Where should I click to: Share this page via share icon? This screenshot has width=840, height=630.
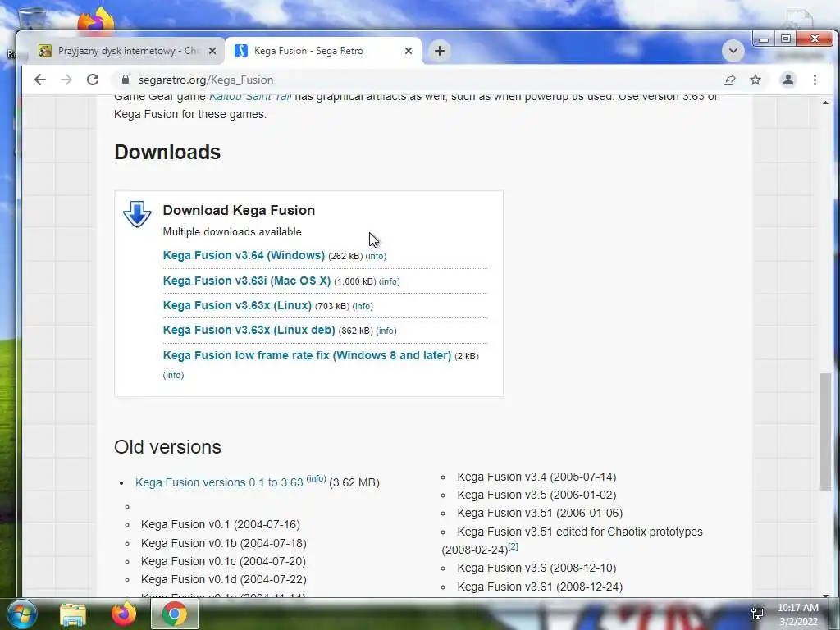(x=729, y=80)
